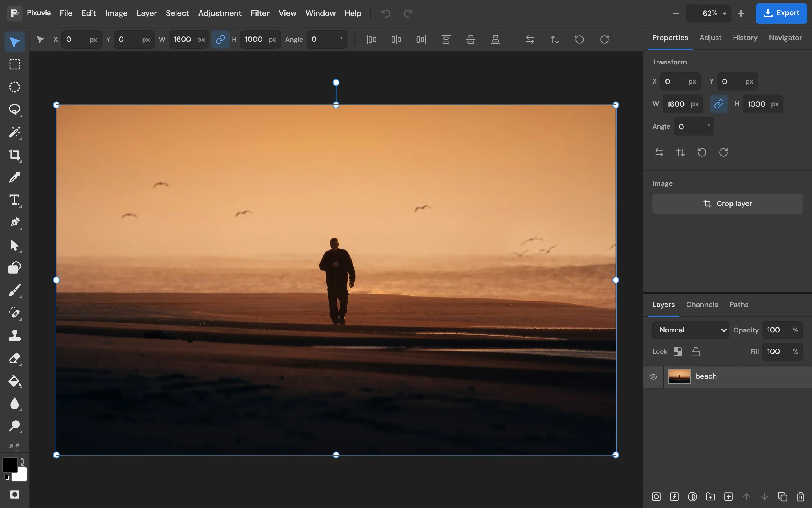Toggle lock transparent pixels checker icon
This screenshot has height=508, width=812.
coord(678,351)
